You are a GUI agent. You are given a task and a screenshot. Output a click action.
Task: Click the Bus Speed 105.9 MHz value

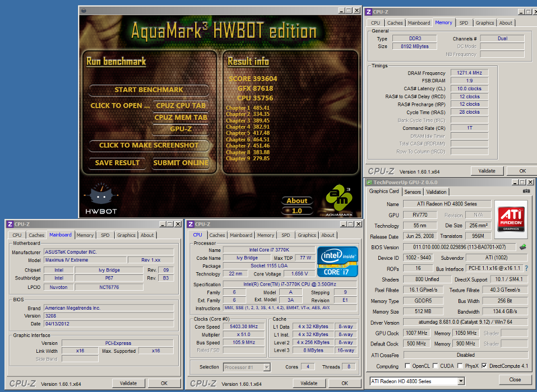pos(244,342)
